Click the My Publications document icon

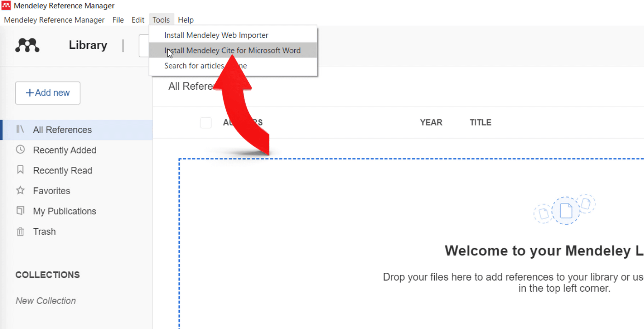click(x=20, y=210)
